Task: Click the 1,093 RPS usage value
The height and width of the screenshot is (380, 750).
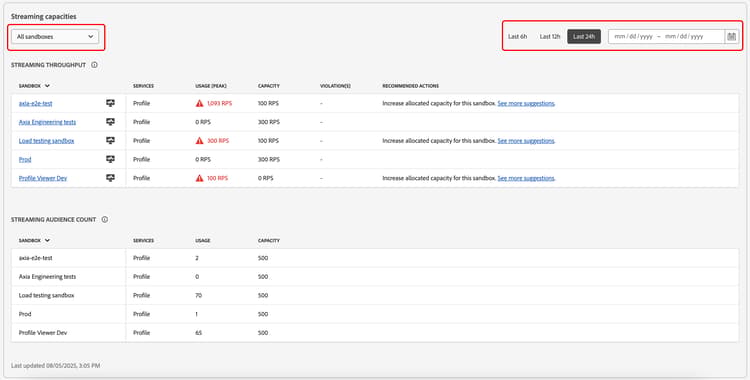Action: [220, 103]
